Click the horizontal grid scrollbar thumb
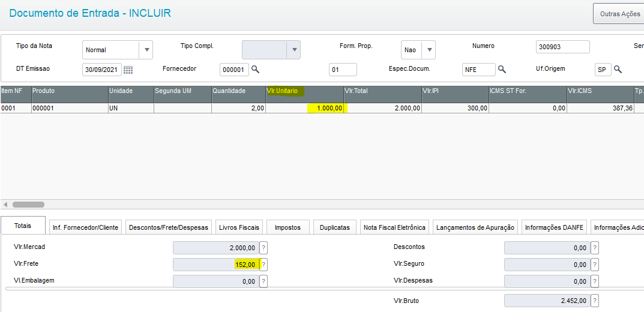 pos(28,205)
